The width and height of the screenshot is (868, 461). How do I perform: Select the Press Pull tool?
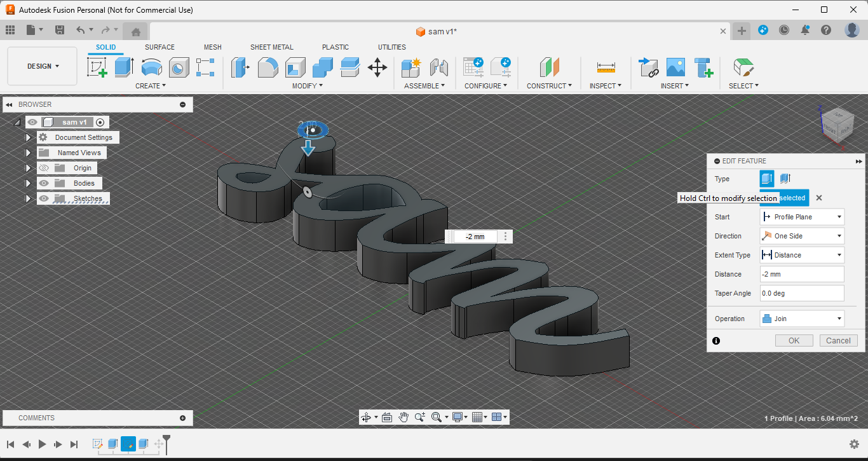[x=240, y=67]
